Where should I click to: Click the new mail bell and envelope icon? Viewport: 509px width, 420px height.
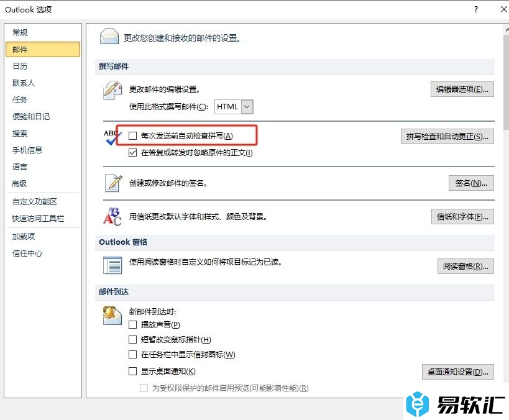click(x=112, y=315)
